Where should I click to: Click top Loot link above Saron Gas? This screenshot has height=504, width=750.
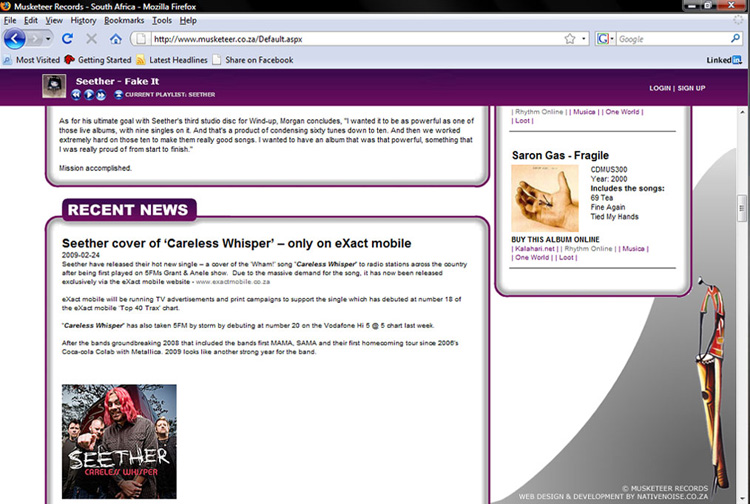[x=522, y=121]
